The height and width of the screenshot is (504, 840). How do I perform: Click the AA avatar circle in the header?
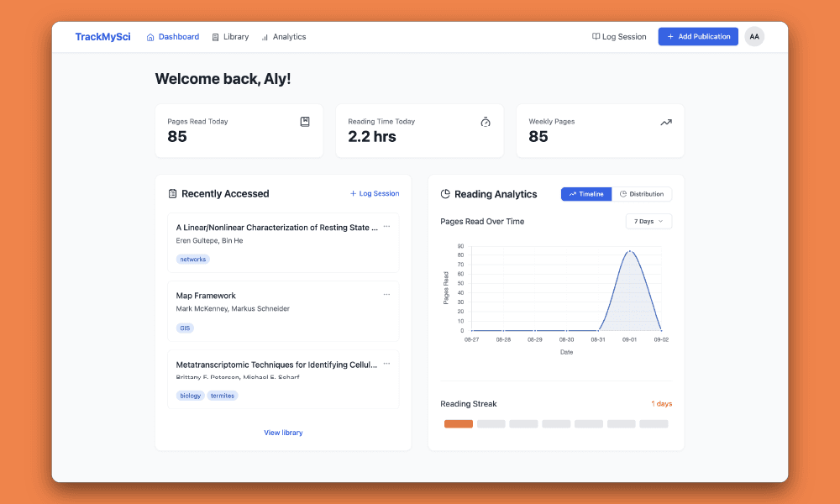pyautogui.click(x=753, y=36)
